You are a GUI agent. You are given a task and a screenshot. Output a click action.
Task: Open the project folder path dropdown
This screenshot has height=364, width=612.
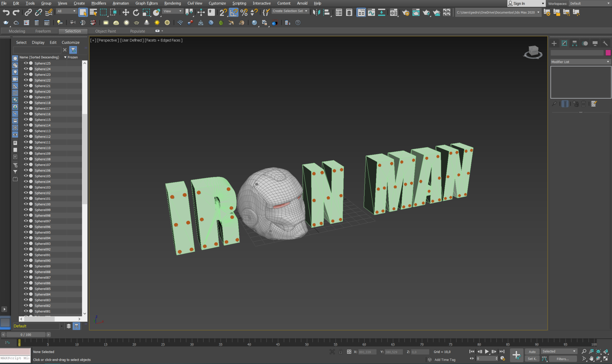[498, 12]
